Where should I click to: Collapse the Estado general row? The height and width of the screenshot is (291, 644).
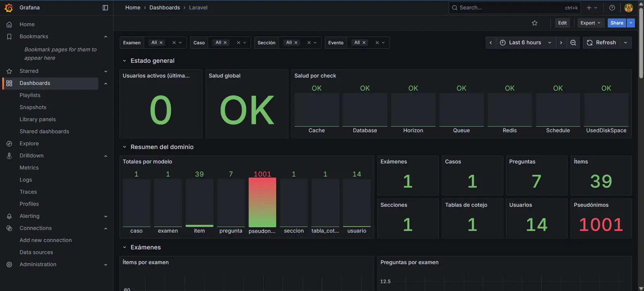(124, 61)
